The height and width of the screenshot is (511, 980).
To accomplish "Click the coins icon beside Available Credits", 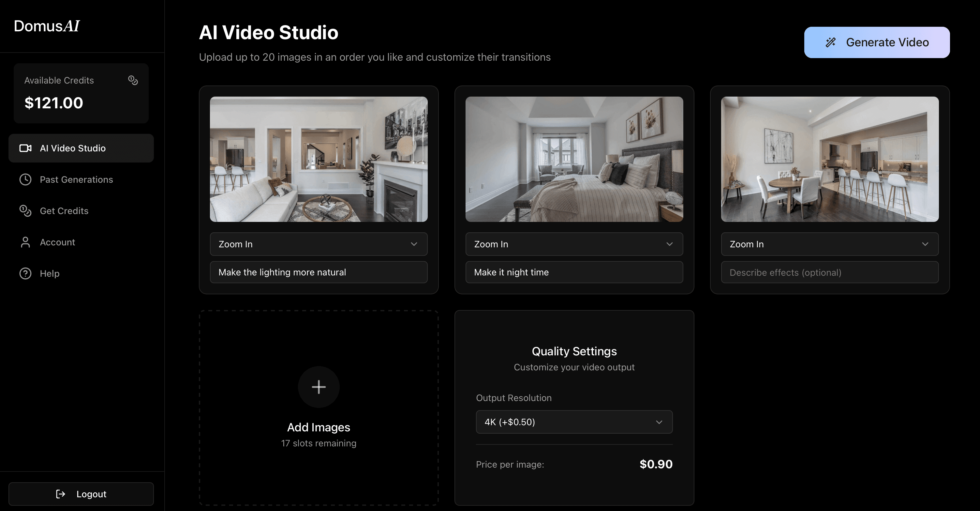I will tap(132, 80).
